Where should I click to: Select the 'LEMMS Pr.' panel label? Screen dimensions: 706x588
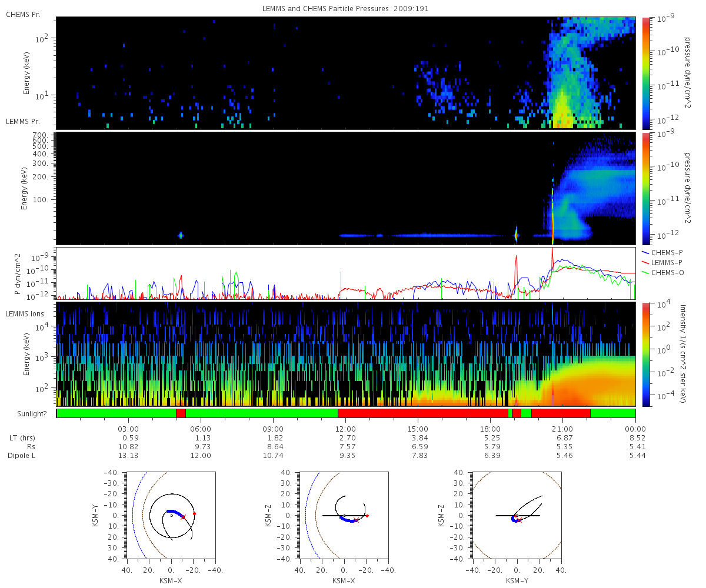23,122
